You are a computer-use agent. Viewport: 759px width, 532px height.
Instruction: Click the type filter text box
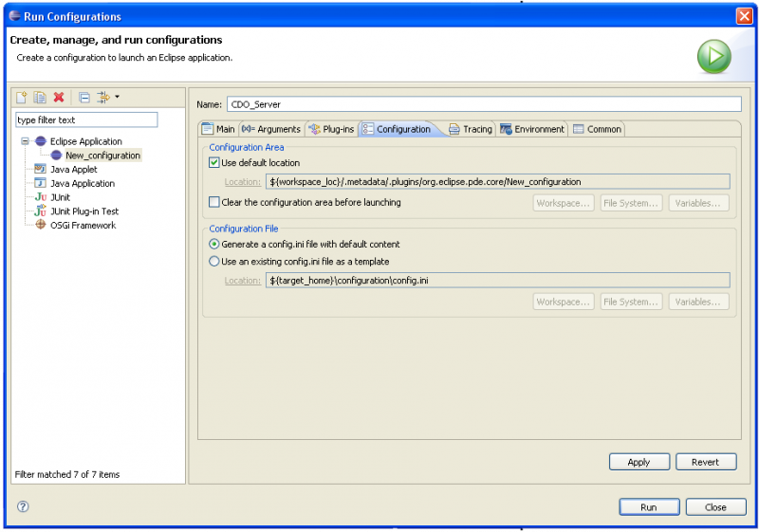[86, 119]
